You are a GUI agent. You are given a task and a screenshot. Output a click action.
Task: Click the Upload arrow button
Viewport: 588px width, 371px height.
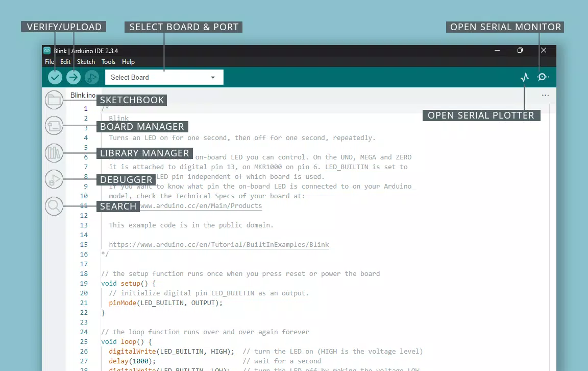(x=73, y=77)
